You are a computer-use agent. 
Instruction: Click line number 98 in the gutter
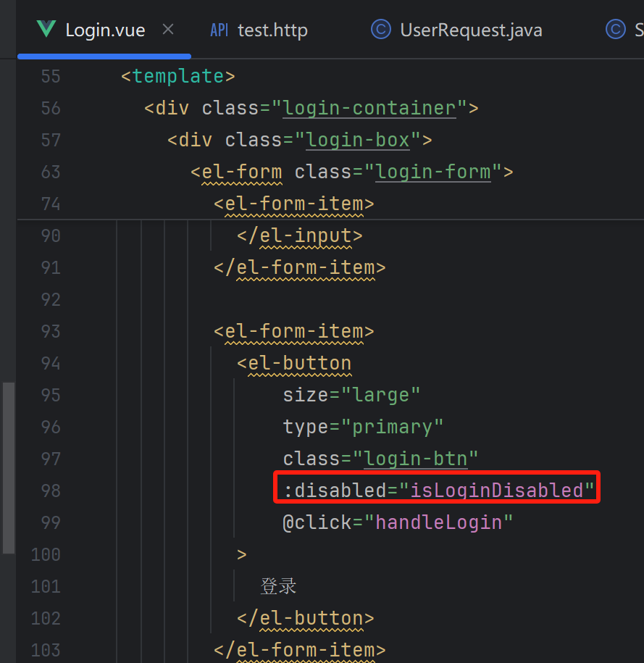tap(50, 491)
